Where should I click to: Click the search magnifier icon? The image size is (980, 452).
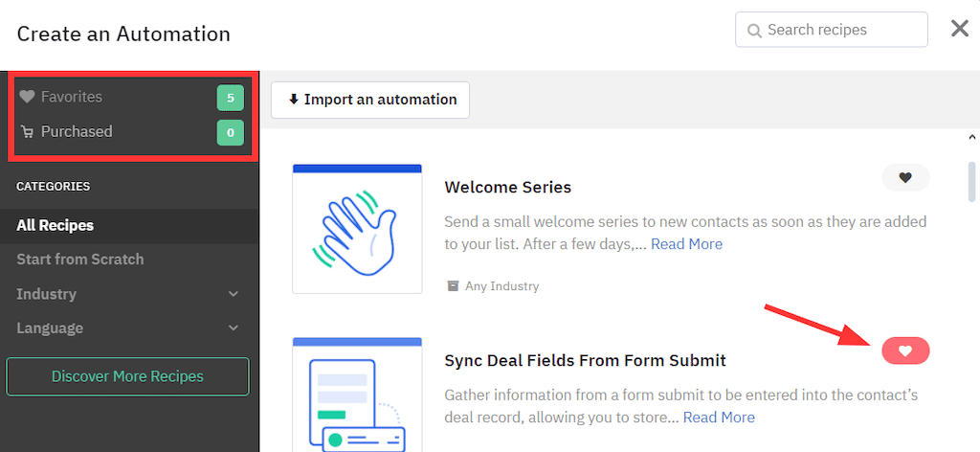tap(754, 31)
